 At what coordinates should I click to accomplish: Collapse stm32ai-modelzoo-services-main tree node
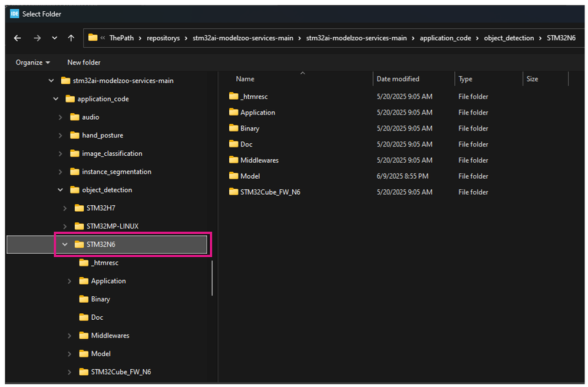pyautogui.click(x=51, y=80)
